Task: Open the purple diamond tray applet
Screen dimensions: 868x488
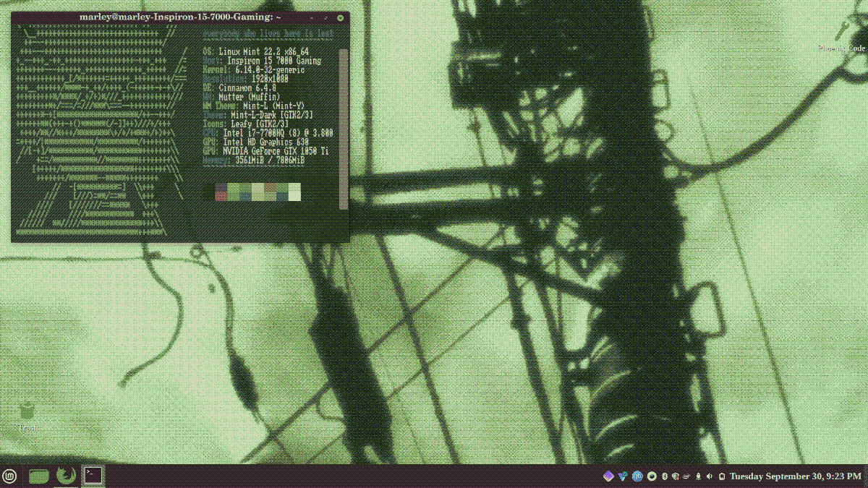Action: tap(608, 476)
